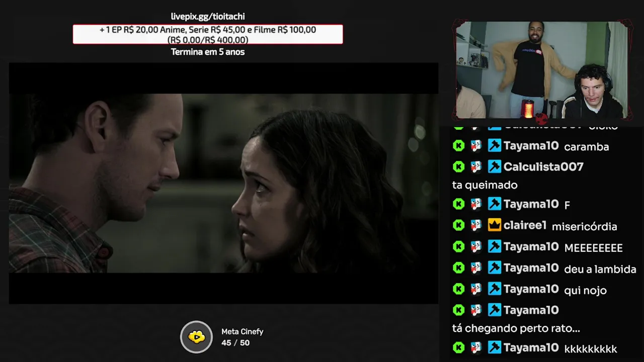Click the green Kick badge next to Calculista007
The height and width of the screenshot is (362, 644).
[459, 166]
